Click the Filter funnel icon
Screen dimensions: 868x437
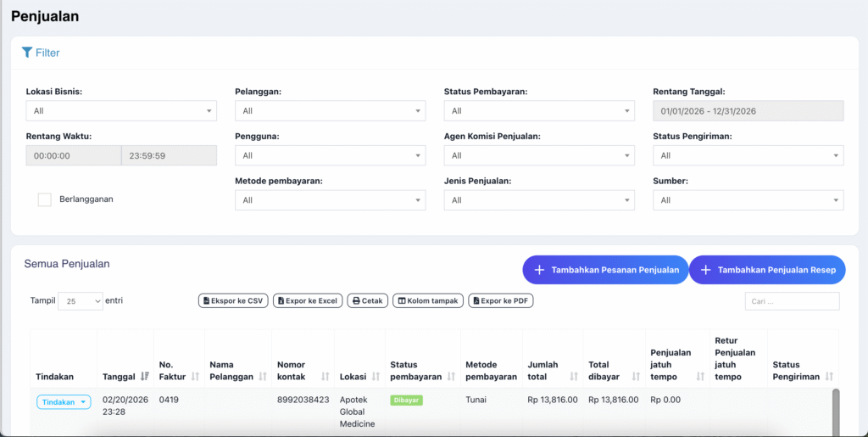coord(26,53)
